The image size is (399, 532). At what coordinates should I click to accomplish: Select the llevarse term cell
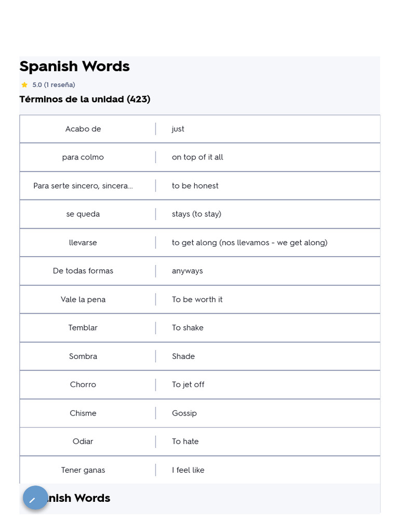[83, 243]
